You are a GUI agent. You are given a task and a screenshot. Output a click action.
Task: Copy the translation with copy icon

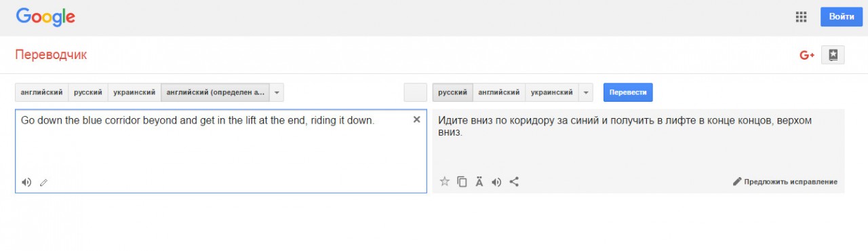click(462, 181)
